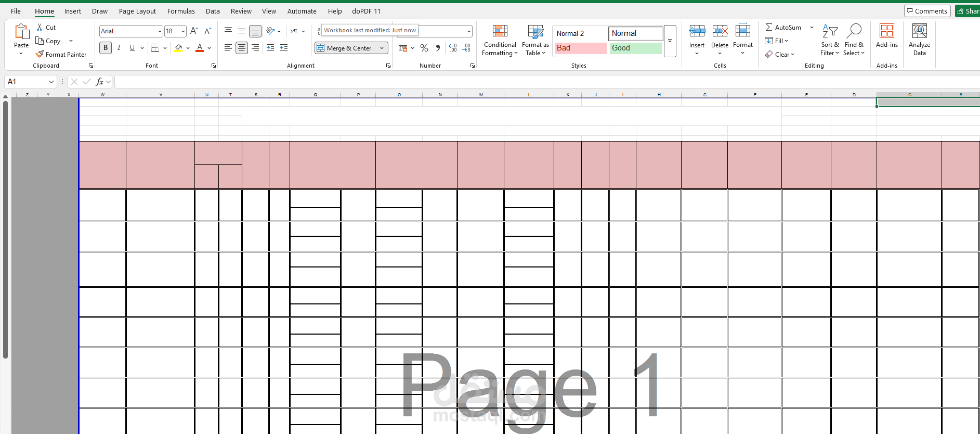The image size is (980, 434).
Task: Apply Comma Style format
Action: coord(438,48)
